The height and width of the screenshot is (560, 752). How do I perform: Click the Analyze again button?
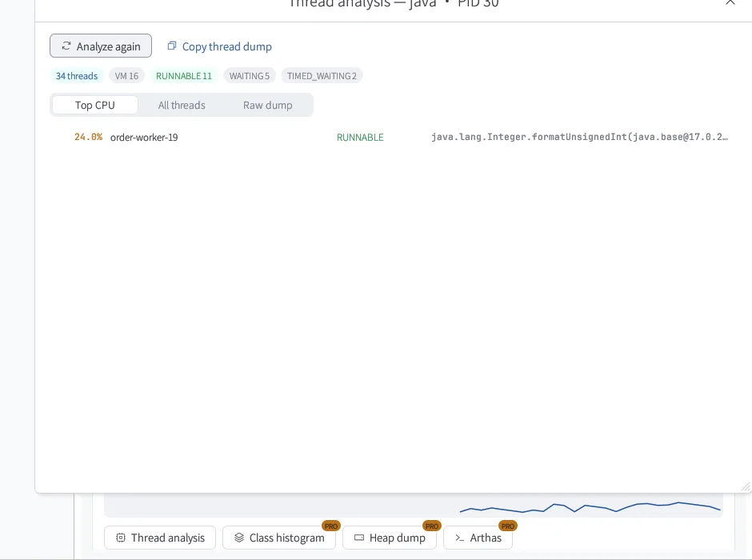[x=101, y=46]
